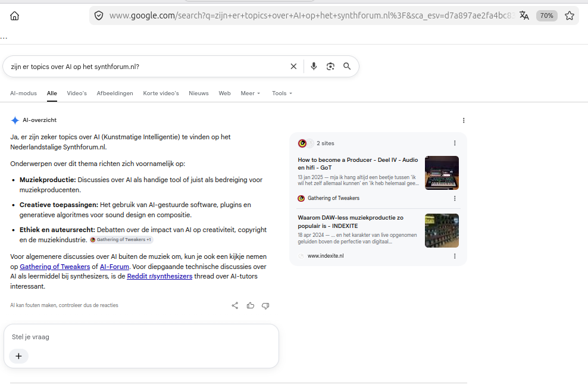Image resolution: width=588 pixels, height=391 pixels.
Task: Expand the Meer dropdown
Action: pyautogui.click(x=250, y=93)
